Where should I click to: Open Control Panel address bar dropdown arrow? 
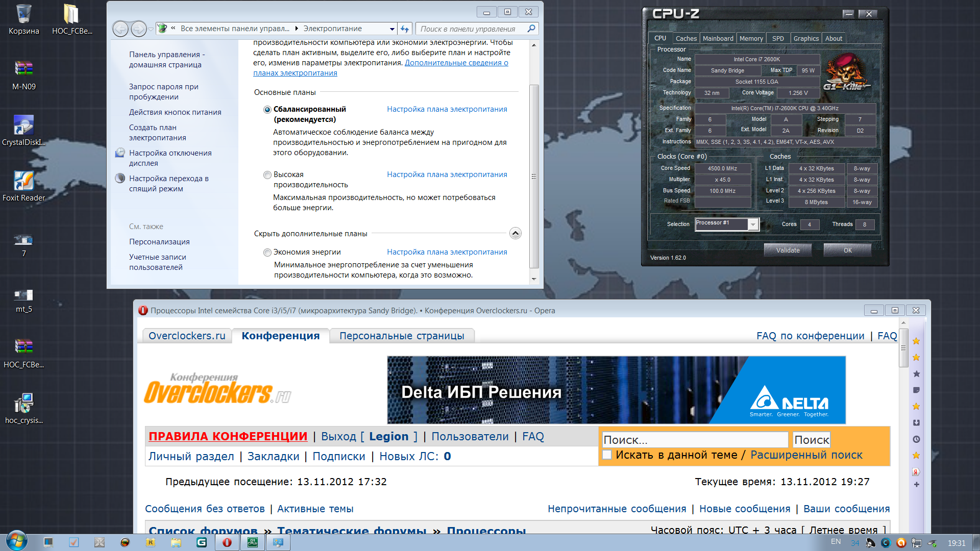click(x=392, y=29)
